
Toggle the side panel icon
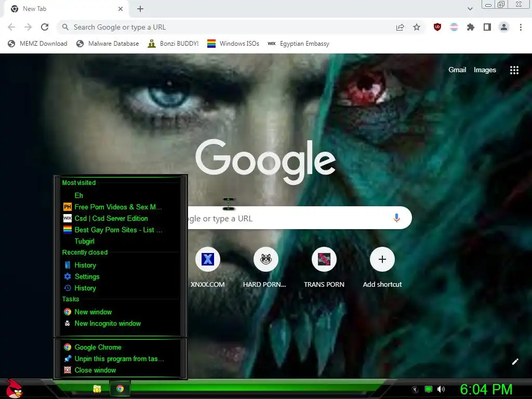487,27
